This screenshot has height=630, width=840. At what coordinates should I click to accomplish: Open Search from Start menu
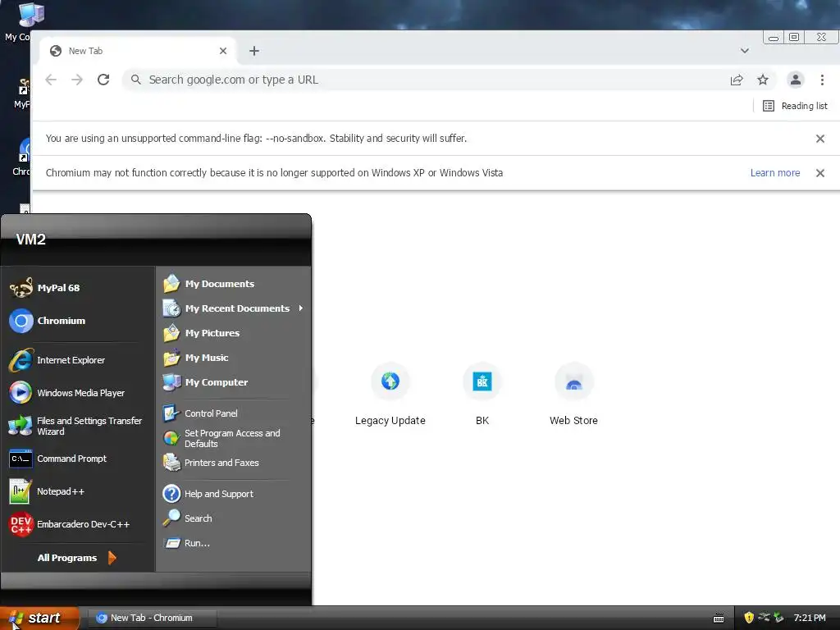234,518
